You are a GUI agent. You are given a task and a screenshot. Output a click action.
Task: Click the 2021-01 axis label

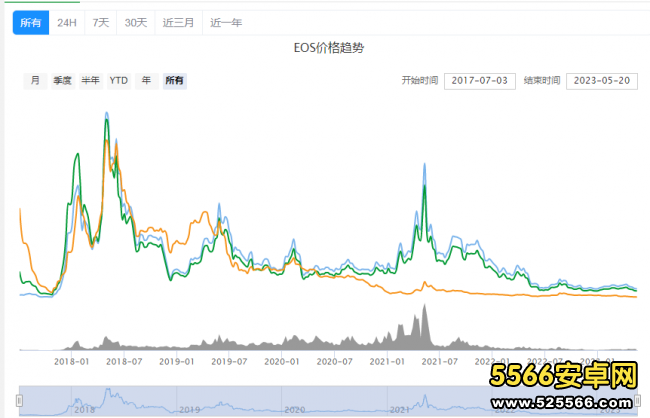click(387, 362)
